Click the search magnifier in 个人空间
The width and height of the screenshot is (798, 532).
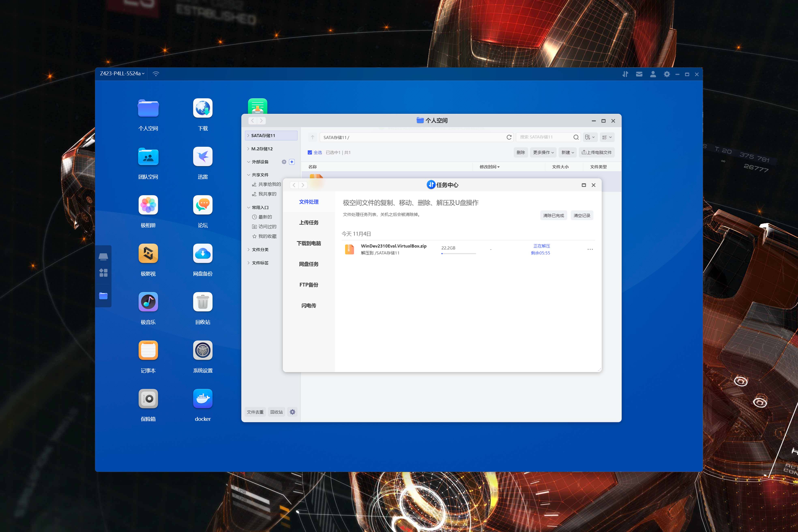576,137
